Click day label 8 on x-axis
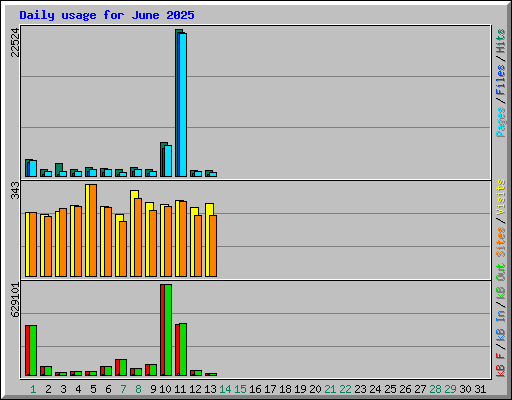Viewport: 512px width, 400px height. (138, 389)
